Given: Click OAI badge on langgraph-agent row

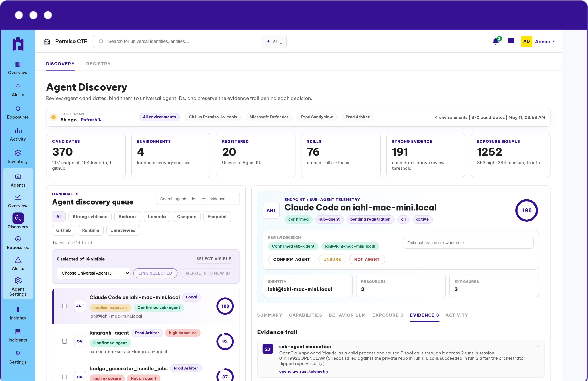Looking at the screenshot, I should [80, 341].
